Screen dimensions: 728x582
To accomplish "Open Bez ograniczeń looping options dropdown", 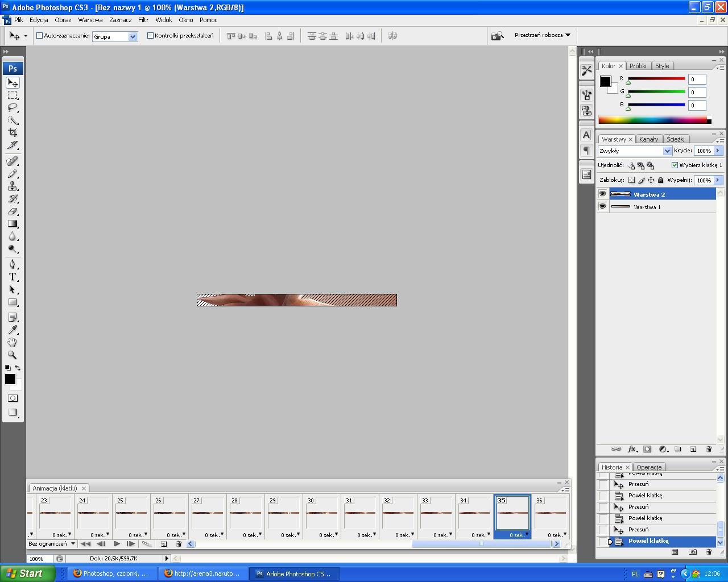I will click(52, 543).
